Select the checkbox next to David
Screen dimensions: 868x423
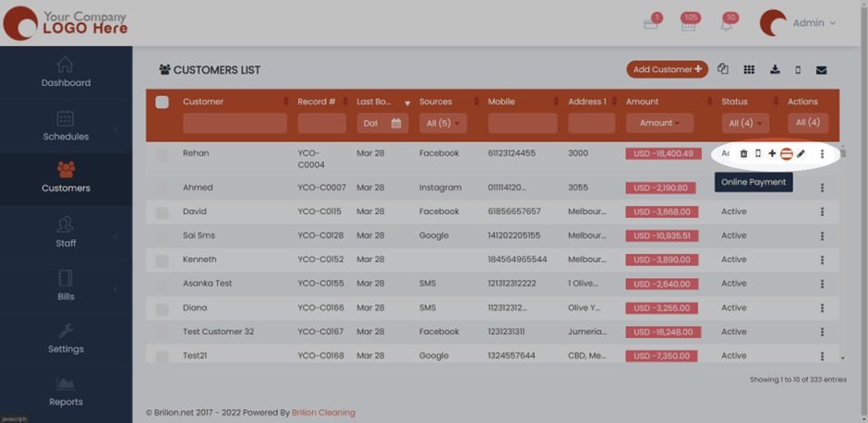[x=163, y=211]
